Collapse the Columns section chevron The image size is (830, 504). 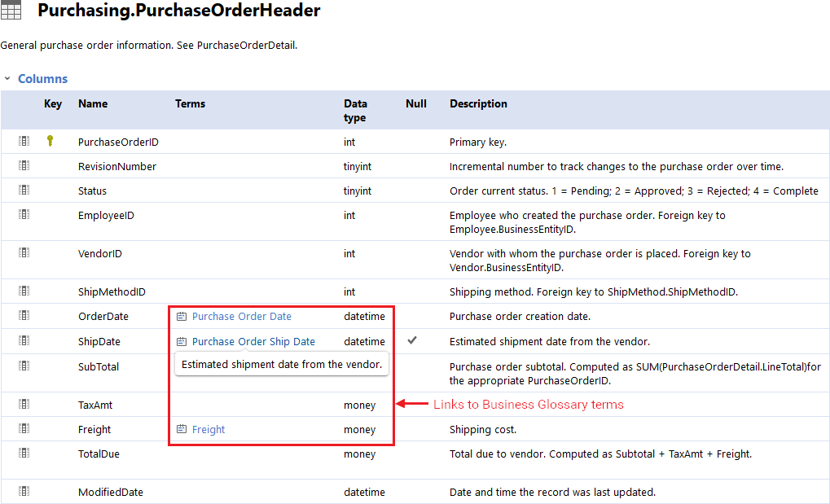pos(7,79)
